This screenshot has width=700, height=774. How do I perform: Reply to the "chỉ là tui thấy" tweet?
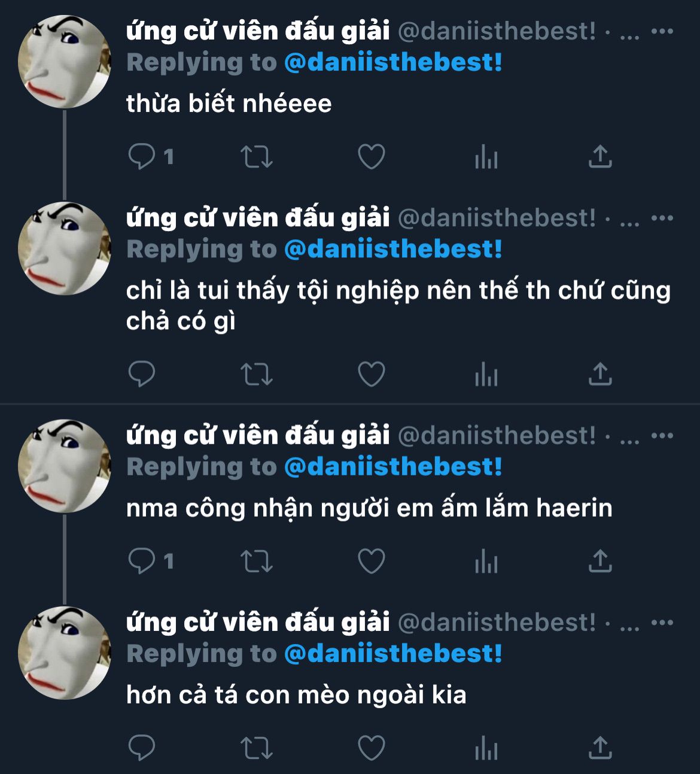(142, 374)
